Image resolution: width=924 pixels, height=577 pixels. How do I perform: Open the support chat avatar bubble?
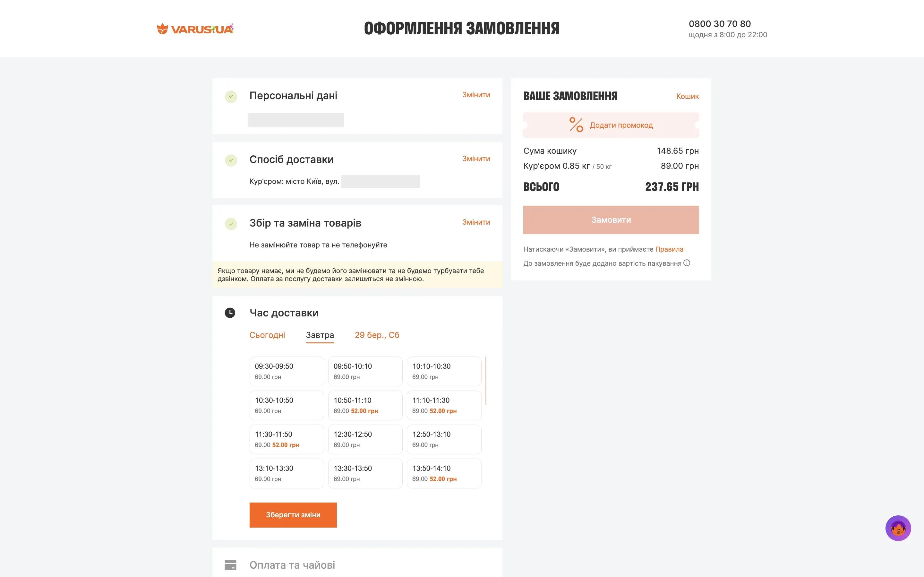tap(898, 528)
